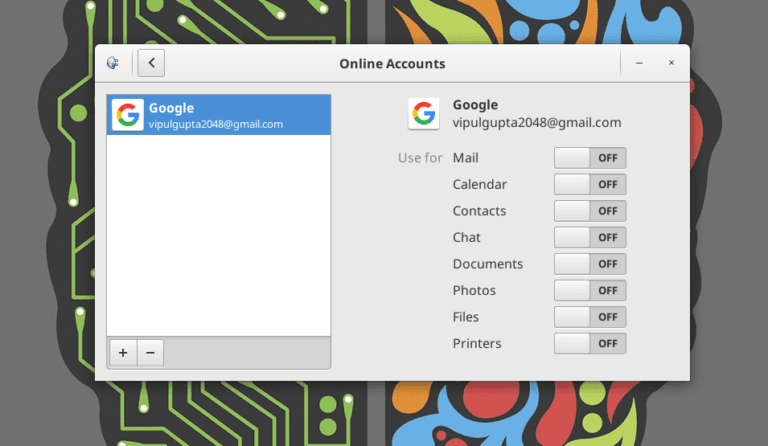Remove the account with the minus button

(x=150, y=352)
